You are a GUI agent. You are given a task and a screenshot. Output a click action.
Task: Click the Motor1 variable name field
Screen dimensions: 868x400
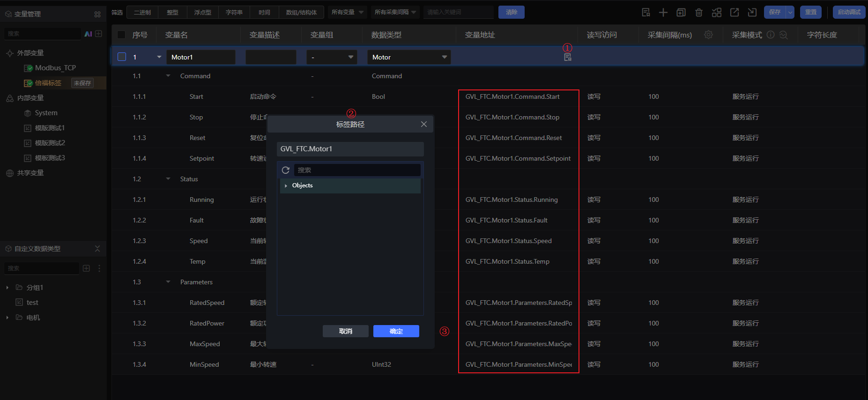(x=201, y=57)
